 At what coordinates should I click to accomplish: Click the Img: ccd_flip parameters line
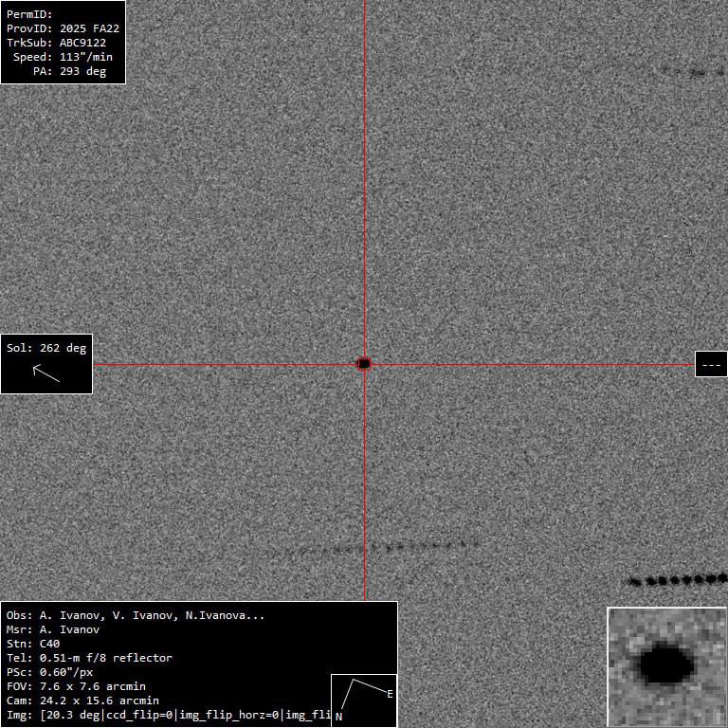(x=169, y=715)
